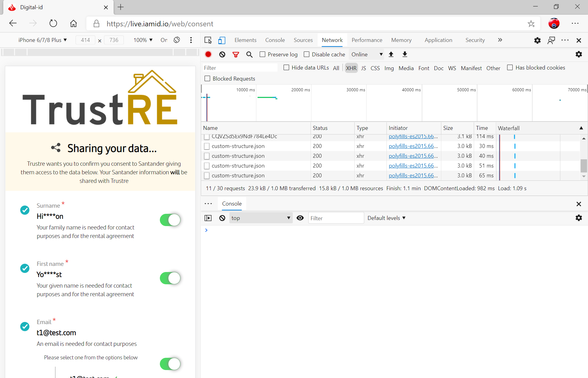The height and width of the screenshot is (378, 588).
Task: Toggle the network filter funnel icon
Action: pyautogui.click(x=236, y=54)
